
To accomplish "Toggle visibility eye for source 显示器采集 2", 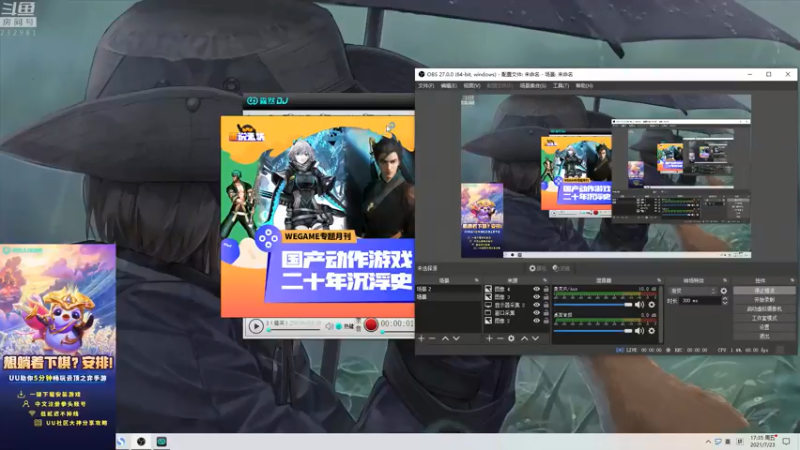I will (536, 305).
